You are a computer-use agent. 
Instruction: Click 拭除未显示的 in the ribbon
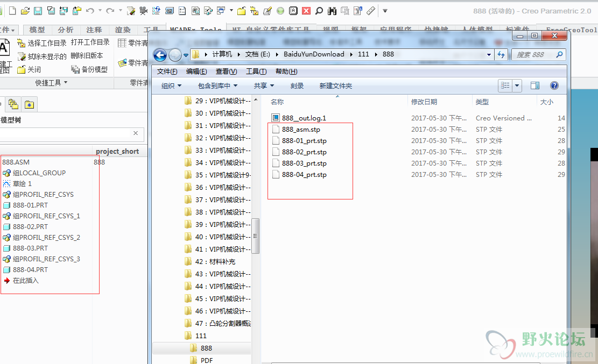[42, 56]
